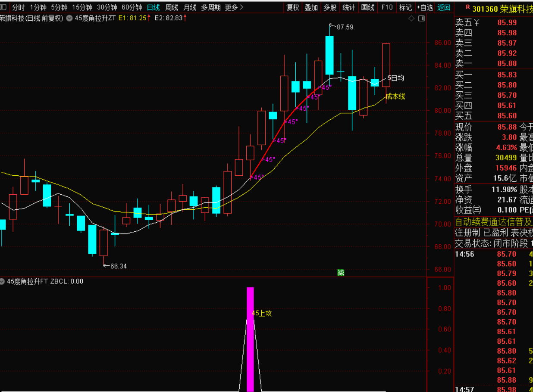The width and height of the screenshot is (533, 392).
Task: Open main chart indicator dropdown for 45度角拉升ZT
Action: click(x=69, y=18)
